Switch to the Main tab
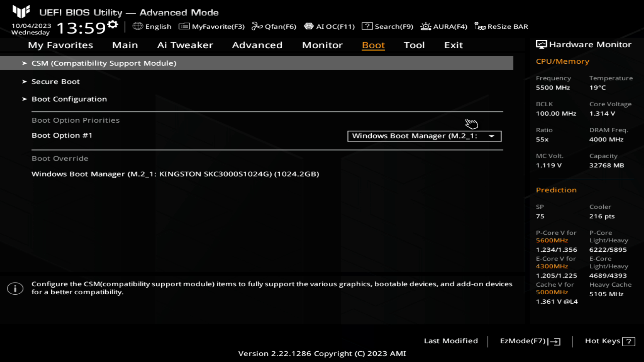The width and height of the screenshot is (644, 362). (125, 45)
